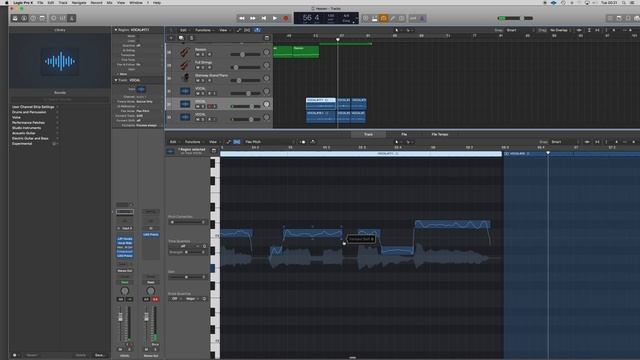Viewport: 640px width, 360px height.
Task: Open Quick Help button in control bar
Action: (x=33, y=18)
